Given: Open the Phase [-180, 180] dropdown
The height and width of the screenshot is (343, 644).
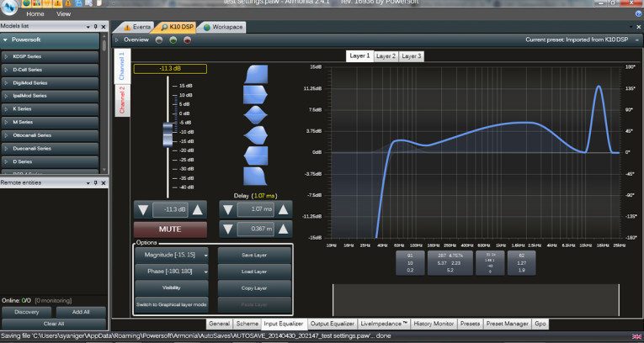Looking at the screenshot, I should point(172,272).
